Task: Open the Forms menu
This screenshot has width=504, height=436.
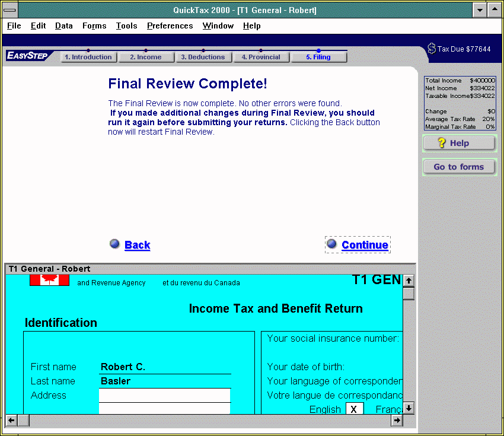Action: (94, 26)
